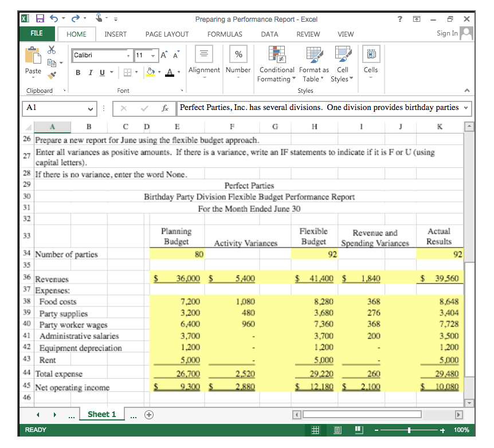Open the FILE menu
The image size is (494, 448).
(x=36, y=34)
